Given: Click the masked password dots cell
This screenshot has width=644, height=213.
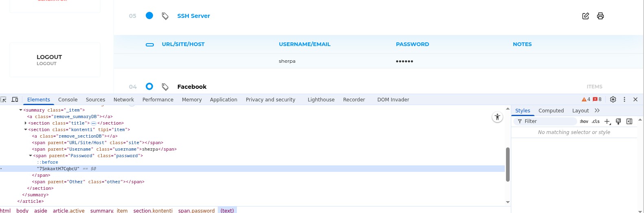Looking at the screenshot, I should tap(404, 61).
